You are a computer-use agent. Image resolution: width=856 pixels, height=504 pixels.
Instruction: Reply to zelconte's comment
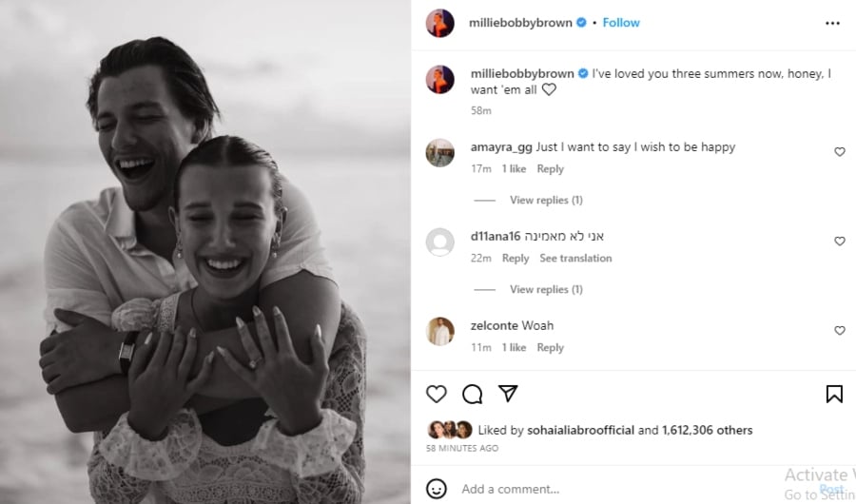pos(550,348)
